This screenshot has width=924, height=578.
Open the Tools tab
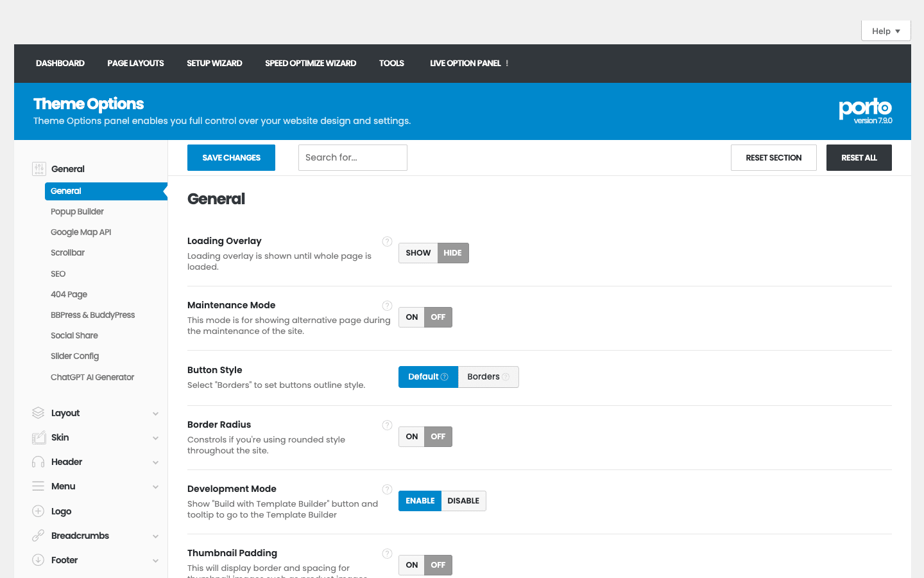click(x=391, y=64)
